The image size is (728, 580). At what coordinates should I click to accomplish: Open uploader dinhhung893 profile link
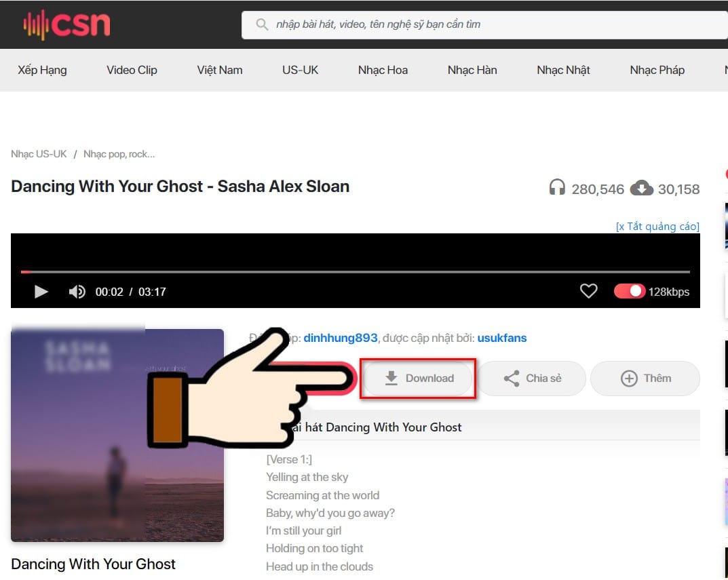pyautogui.click(x=341, y=338)
